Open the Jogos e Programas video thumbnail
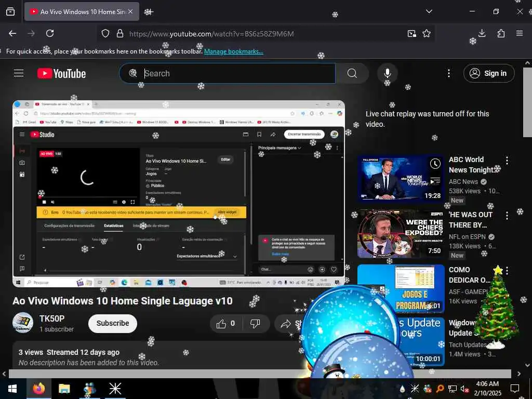 pos(401,289)
